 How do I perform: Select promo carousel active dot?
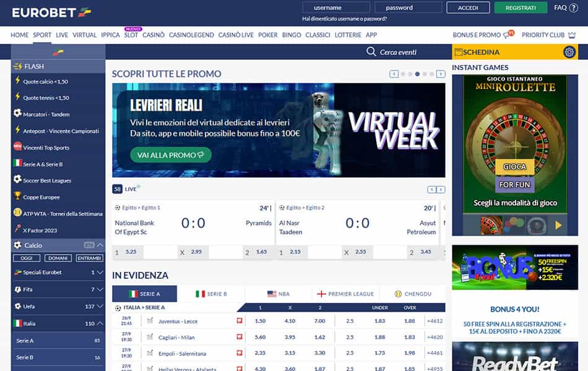[x=417, y=74]
